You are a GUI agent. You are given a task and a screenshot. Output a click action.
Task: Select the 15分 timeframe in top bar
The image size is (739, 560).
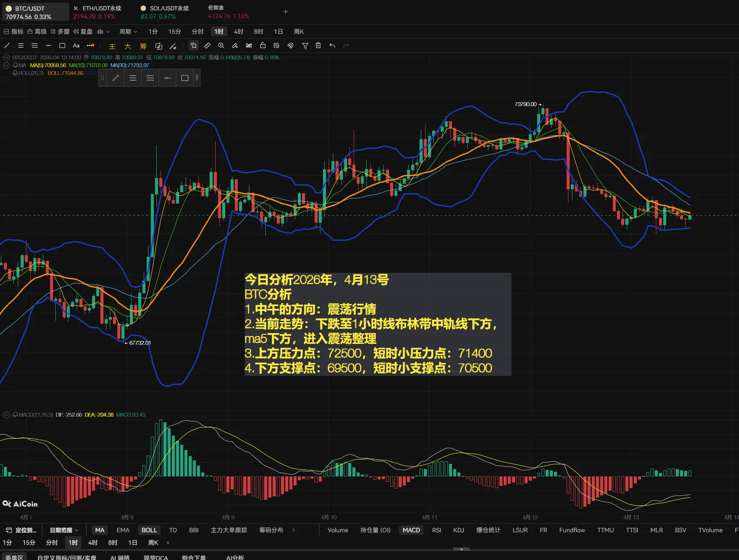[175, 32]
